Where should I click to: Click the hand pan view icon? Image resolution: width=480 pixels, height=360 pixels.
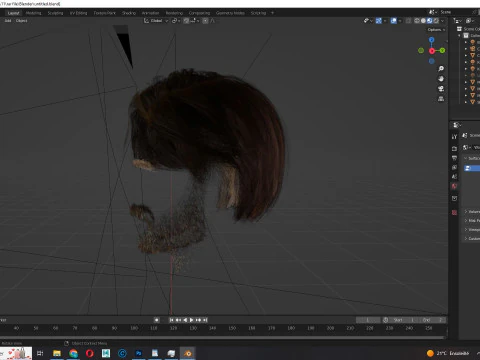click(x=441, y=79)
